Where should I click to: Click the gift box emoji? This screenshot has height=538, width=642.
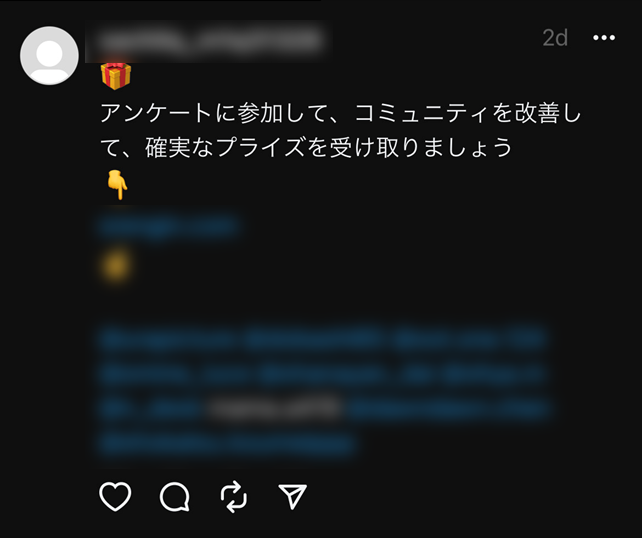click(116, 76)
